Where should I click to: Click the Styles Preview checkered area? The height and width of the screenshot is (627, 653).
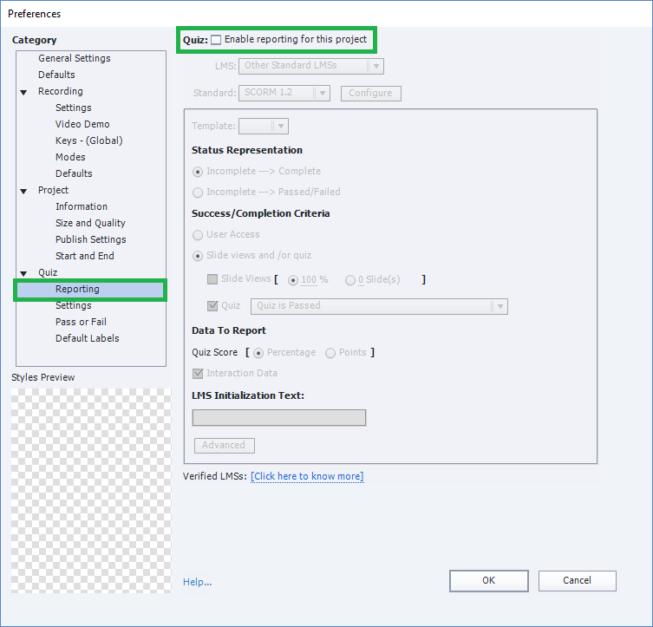91,490
